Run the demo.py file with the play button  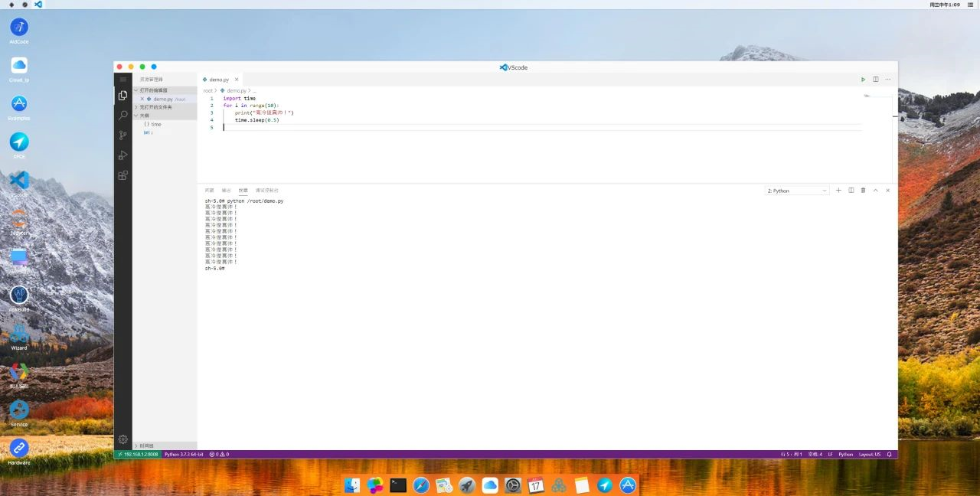click(863, 79)
